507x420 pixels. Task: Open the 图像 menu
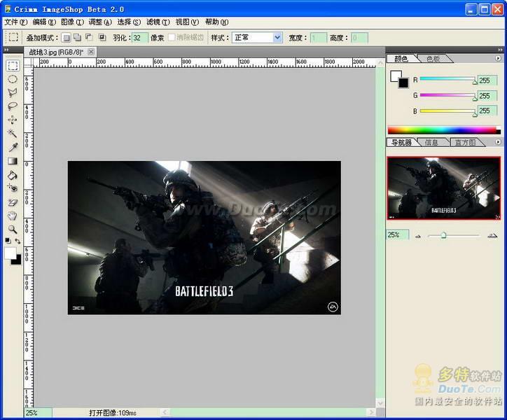click(x=72, y=22)
